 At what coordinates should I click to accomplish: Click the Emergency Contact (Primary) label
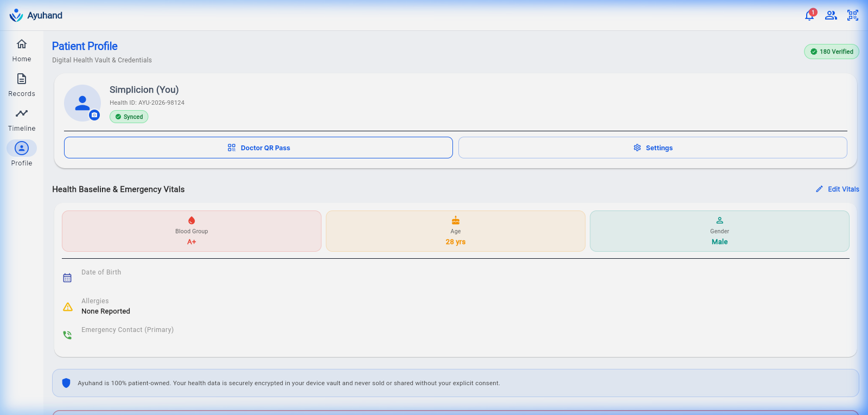click(x=127, y=330)
